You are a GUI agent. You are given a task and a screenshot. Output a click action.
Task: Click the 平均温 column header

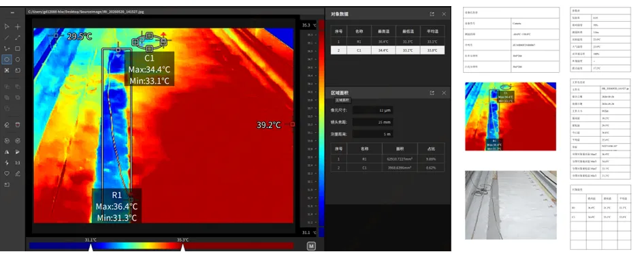pos(432,31)
